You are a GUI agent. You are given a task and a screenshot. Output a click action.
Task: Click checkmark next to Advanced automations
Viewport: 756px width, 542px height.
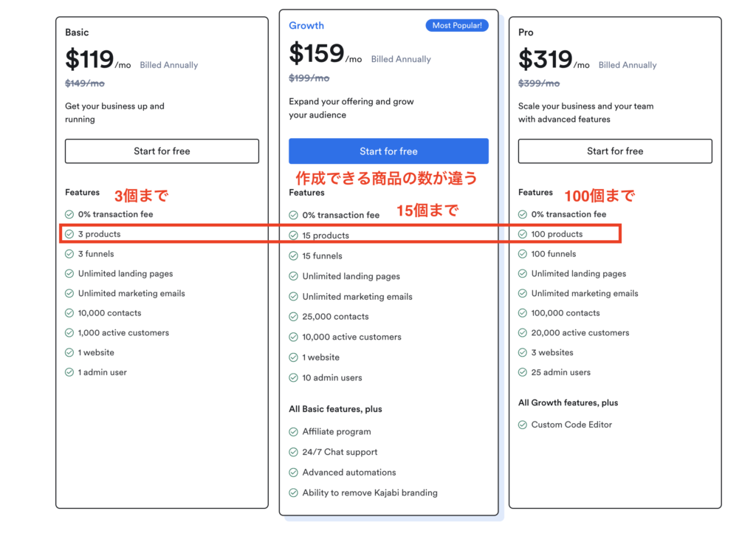(x=293, y=473)
